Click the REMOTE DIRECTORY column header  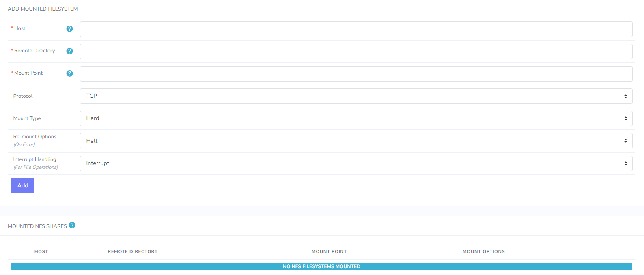coord(132,251)
